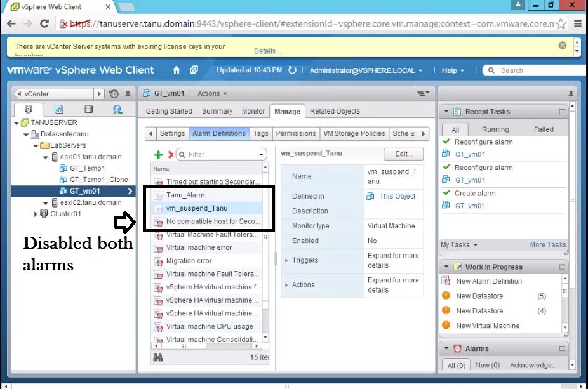The width and height of the screenshot is (588, 389).
Task: Open New Alarm Definition work in progress
Action: 489,281
